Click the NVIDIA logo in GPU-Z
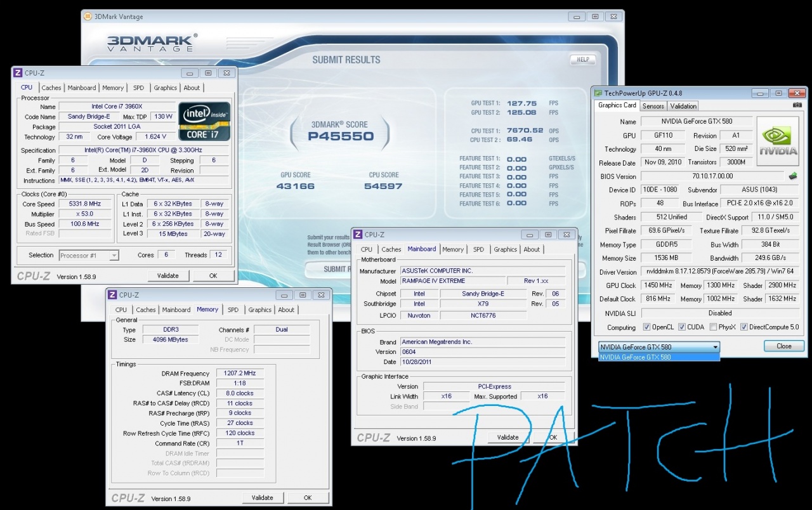This screenshot has height=510, width=812. [x=779, y=141]
